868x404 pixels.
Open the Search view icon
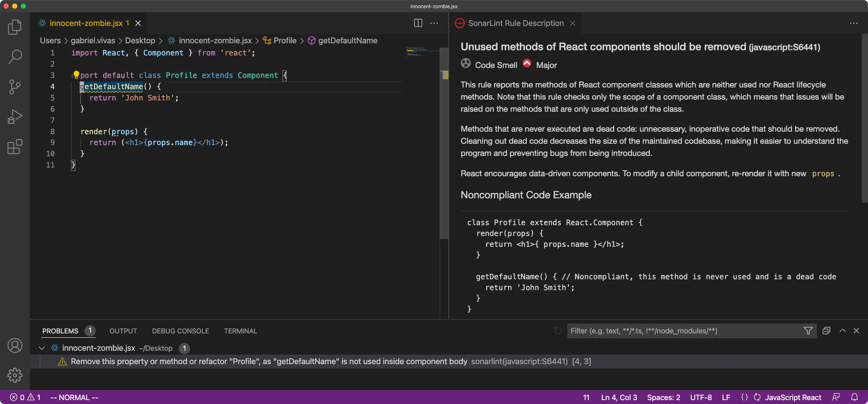[x=15, y=57]
